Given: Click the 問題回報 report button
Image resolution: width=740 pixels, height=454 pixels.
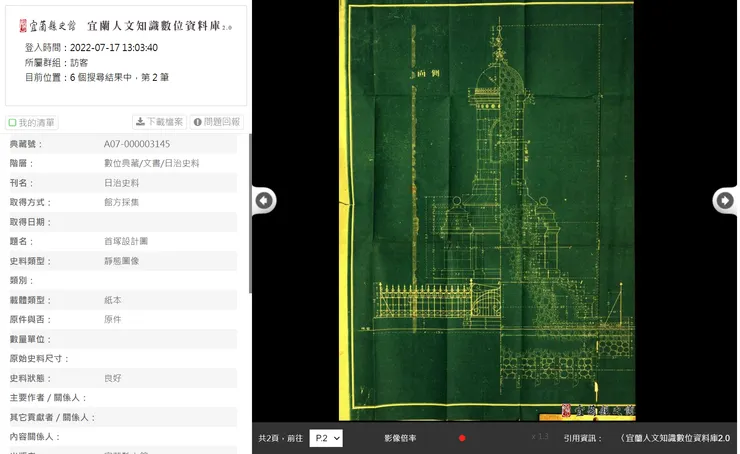Looking at the screenshot, I should [x=217, y=122].
